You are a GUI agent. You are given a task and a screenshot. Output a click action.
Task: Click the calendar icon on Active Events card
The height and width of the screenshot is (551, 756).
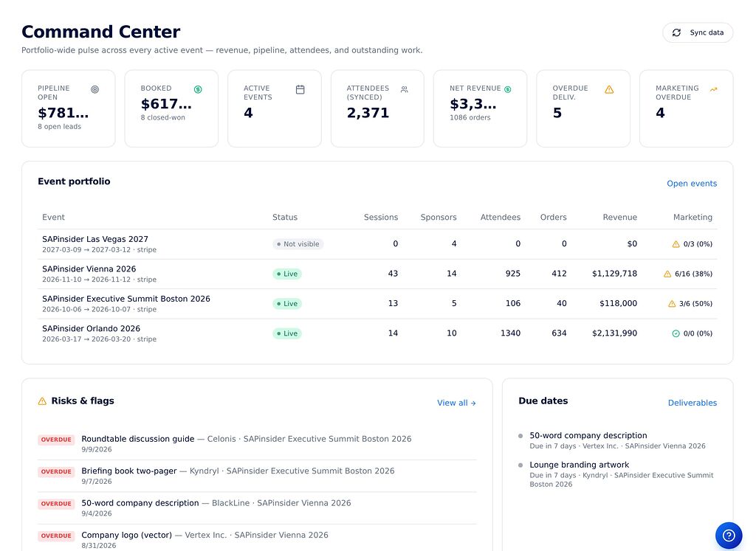click(x=300, y=89)
